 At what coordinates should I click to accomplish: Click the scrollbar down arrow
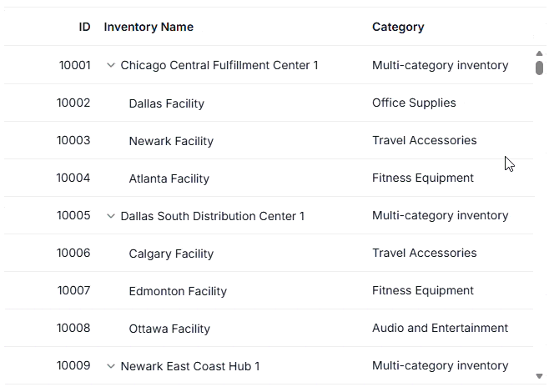539,376
